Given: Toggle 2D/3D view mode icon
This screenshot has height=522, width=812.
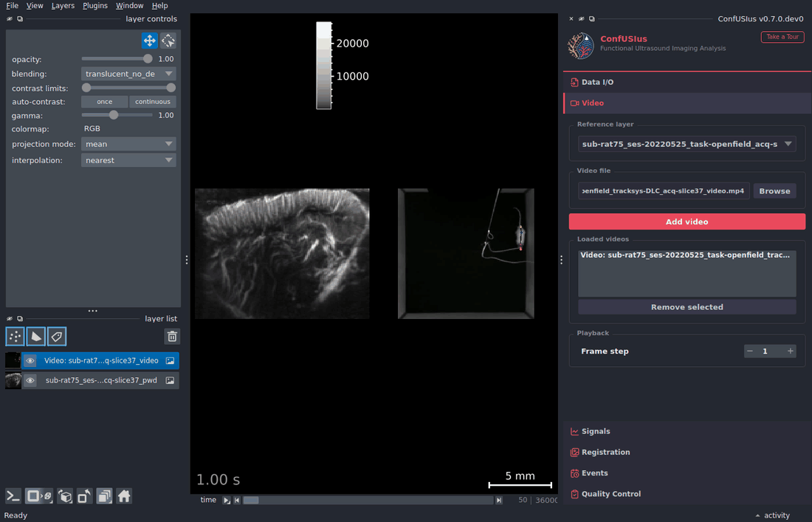Looking at the screenshot, I should (39, 496).
